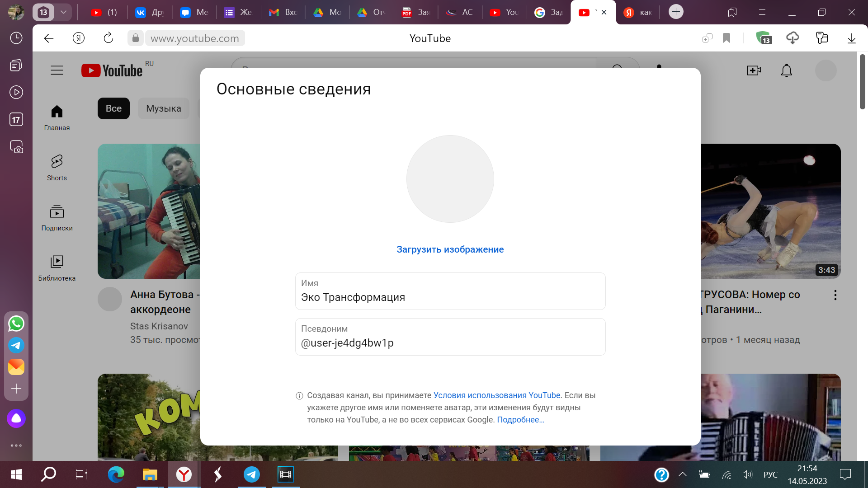Image resolution: width=868 pixels, height=488 pixels.
Task: Open Telegram taskbar icon
Action: (251, 474)
